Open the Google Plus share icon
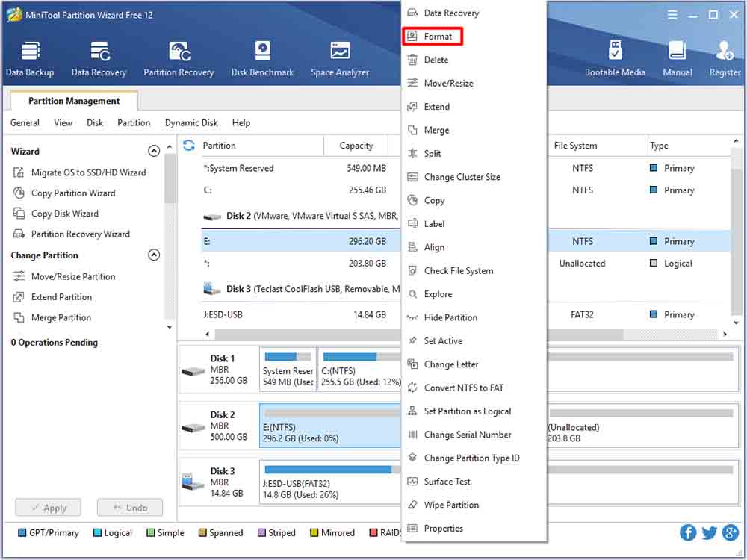 click(x=731, y=532)
